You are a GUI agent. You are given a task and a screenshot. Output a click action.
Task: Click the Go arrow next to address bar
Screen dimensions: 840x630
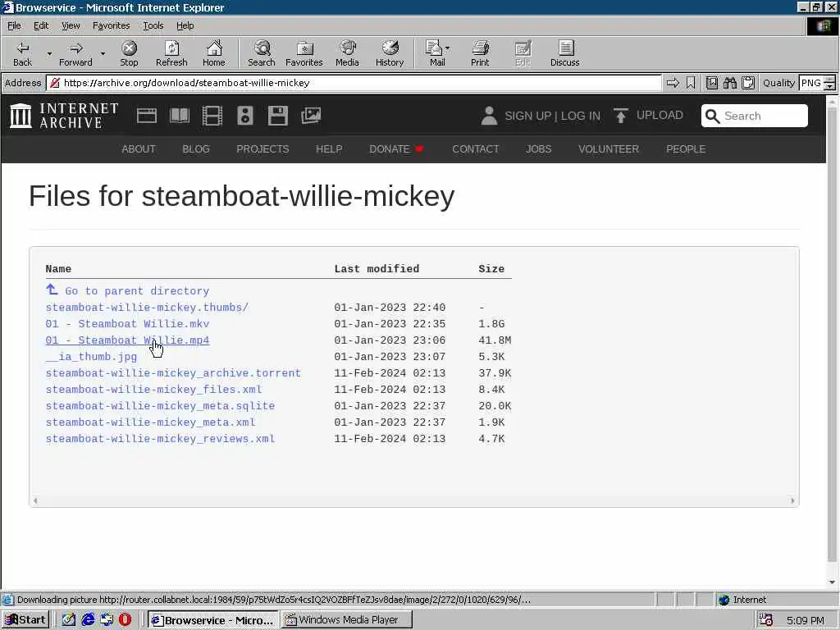pos(673,83)
